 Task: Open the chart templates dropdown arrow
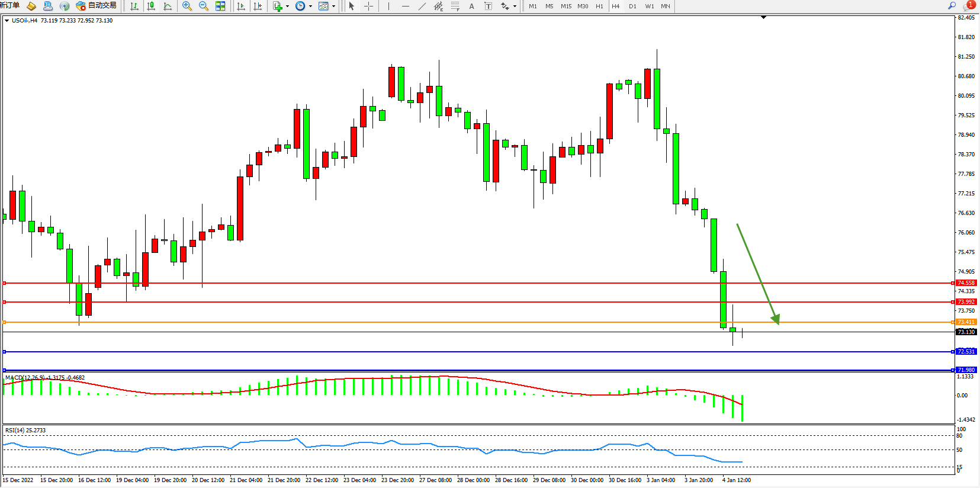(x=333, y=7)
